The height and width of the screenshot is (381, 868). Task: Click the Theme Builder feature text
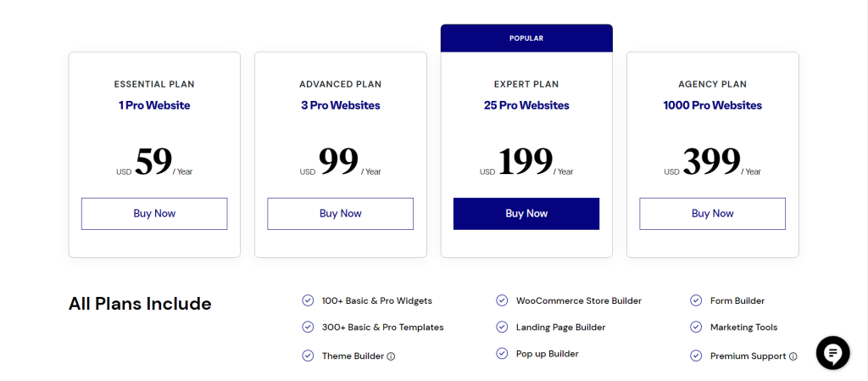click(x=353, y=356)
